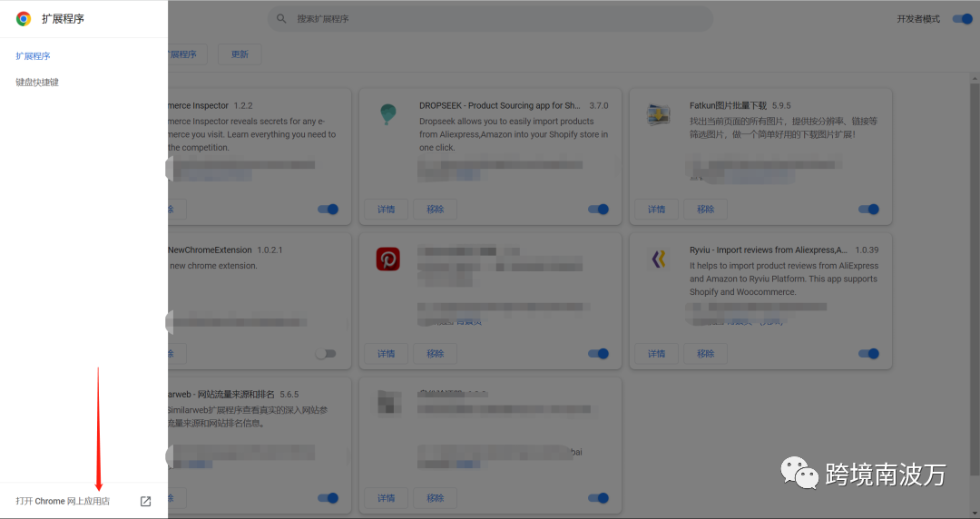The width and height of the screenshot is (980, 519).
Task: Disable the Ryviu extension toggle
Action: click(x=868, y=353)
